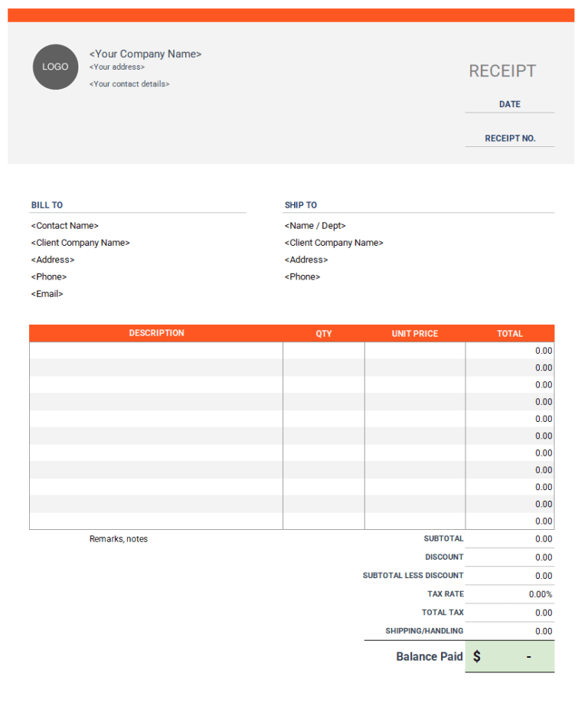Click the DISCOUNT amount value
The image size is (588, 706).
(x=543, y=557)
